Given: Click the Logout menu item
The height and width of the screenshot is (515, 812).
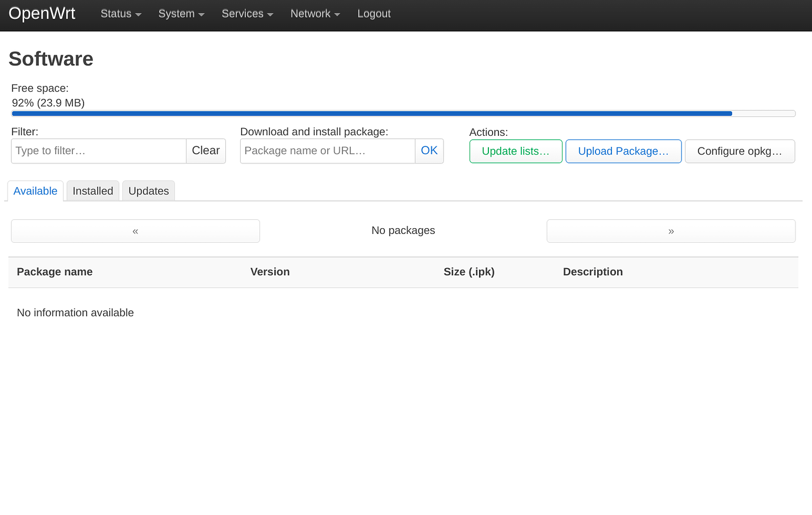Looking at the screenshot, I should pos(374,14).
